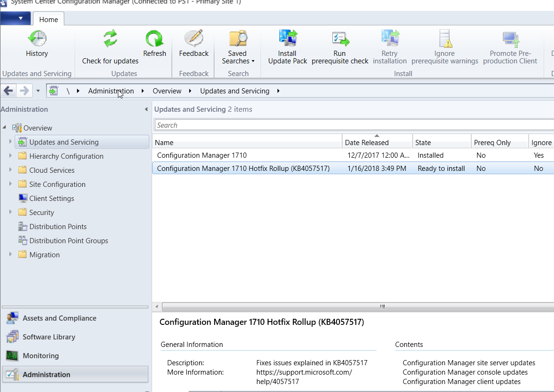The image size is (554, 392).
Task: Expand the arrow after Administration breadcrumb
Action: tap(143, 91)
